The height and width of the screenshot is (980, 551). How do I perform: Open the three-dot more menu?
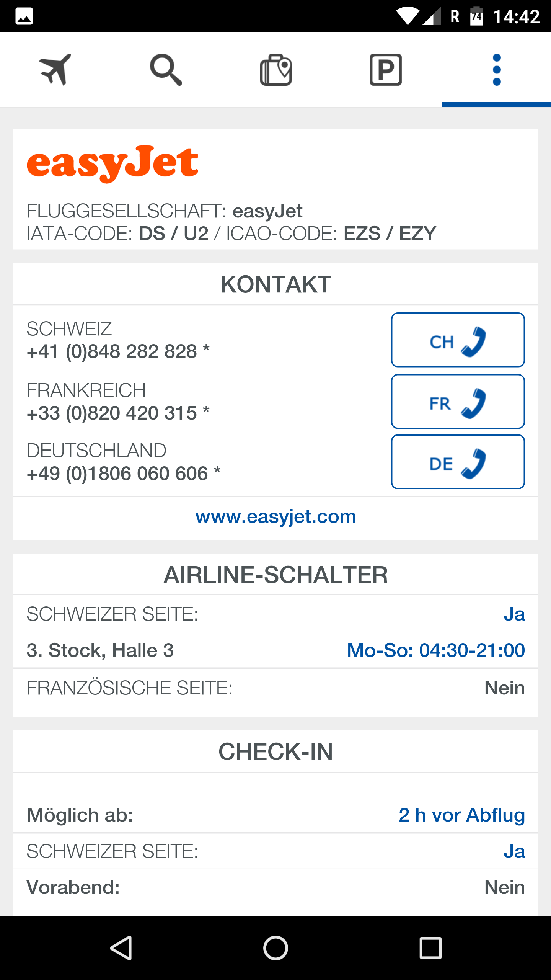497,69
